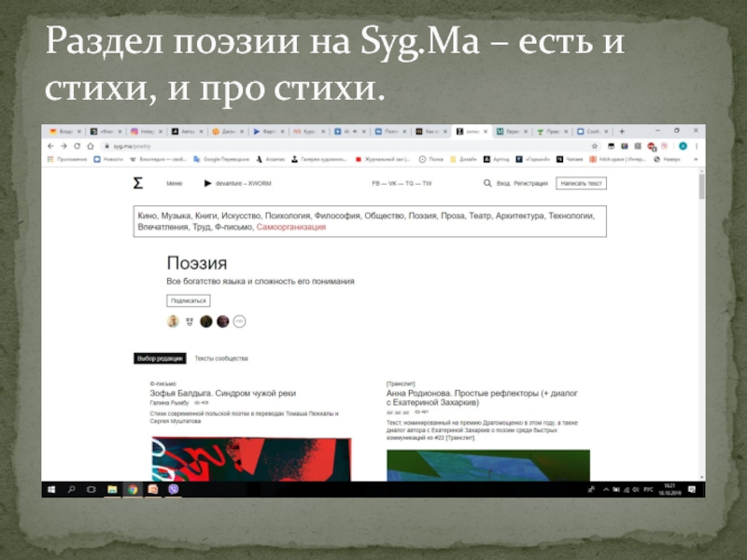Open the Кино category
The height and width of the screenshot is (560, 747).
pos(148,216)
